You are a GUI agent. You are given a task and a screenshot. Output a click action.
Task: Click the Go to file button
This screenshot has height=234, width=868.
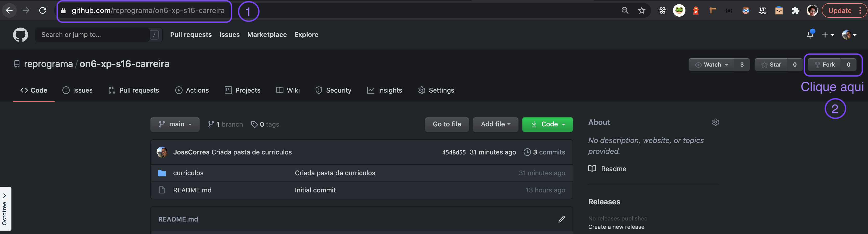point(447,125)
